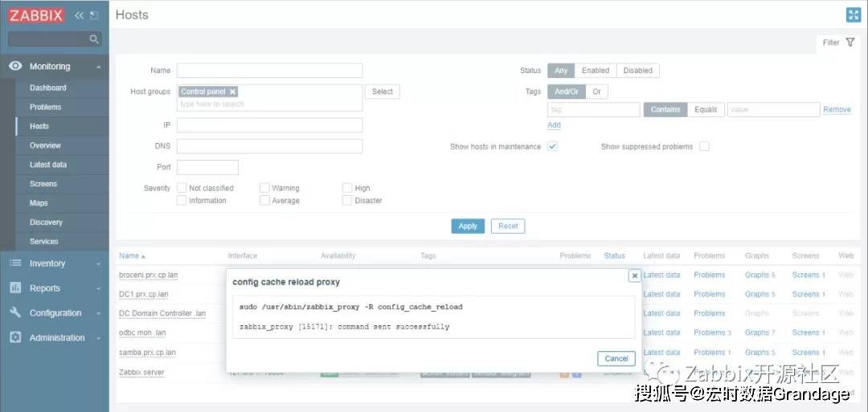Image resolution: width=868 pixels, height=412 pixels.
Task: Open Services in the sidebar
Action: (x=43, y=242)
